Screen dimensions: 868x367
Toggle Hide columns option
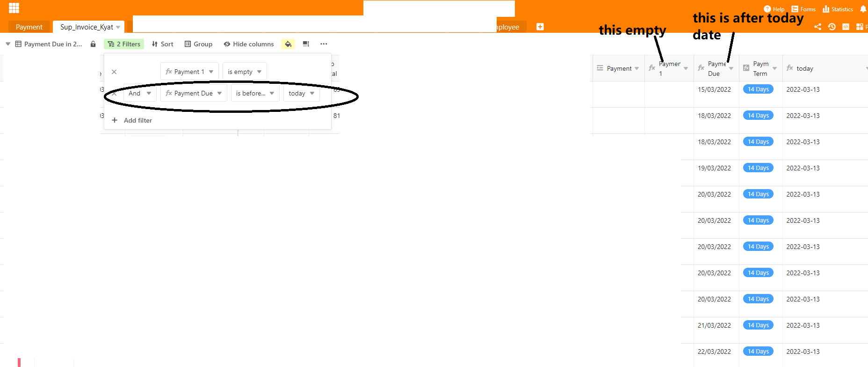248,44
